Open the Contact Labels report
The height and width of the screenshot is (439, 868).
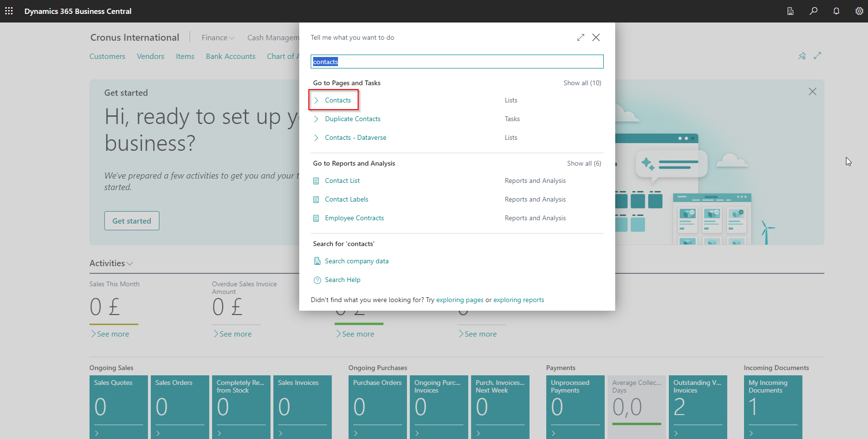click(346, 199)
